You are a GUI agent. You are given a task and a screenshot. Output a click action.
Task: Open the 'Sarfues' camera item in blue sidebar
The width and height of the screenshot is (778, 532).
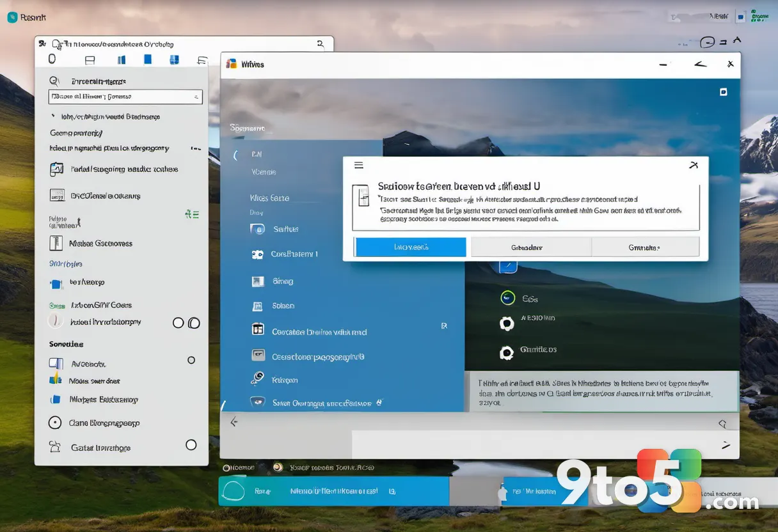click(275, 229)
